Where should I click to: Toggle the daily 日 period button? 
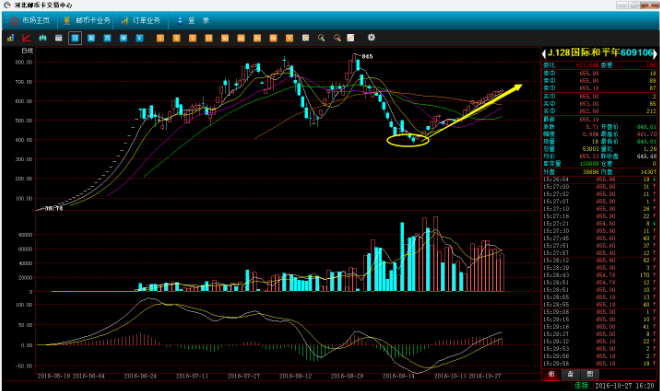[x=75, y=38]
